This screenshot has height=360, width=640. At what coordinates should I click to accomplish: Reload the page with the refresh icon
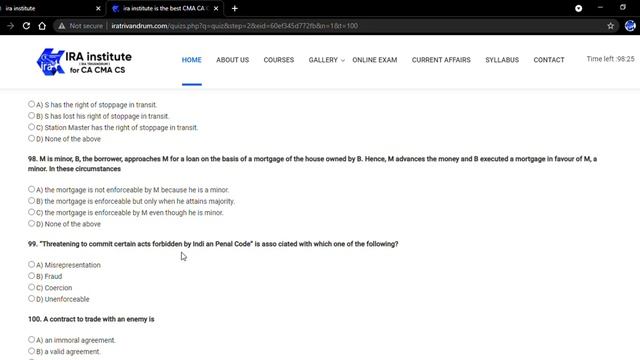(x=26, y=26)
